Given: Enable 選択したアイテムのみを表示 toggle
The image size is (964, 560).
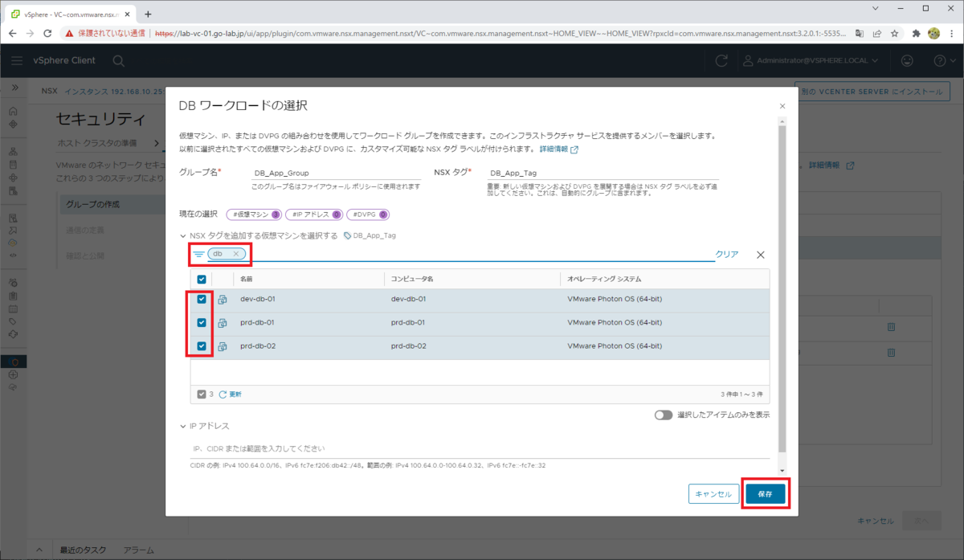Looking at the screenshot, I should tap(663, 414).
